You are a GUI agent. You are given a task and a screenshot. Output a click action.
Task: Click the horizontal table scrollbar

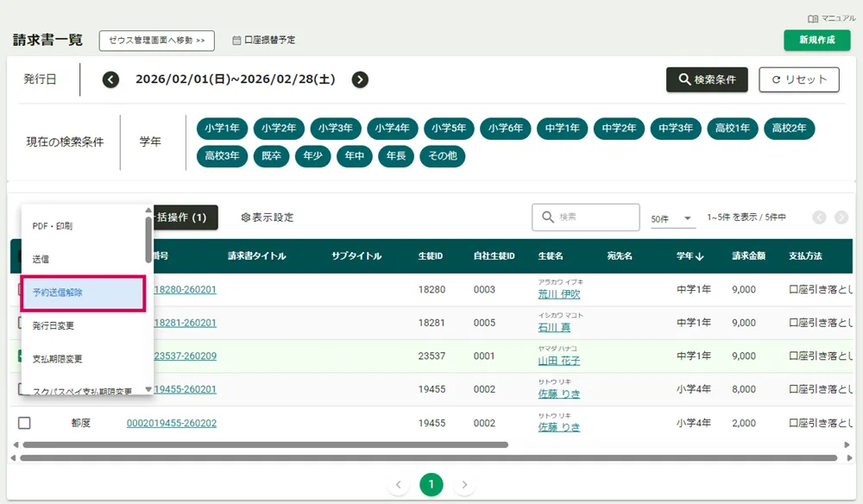point(259,445)
